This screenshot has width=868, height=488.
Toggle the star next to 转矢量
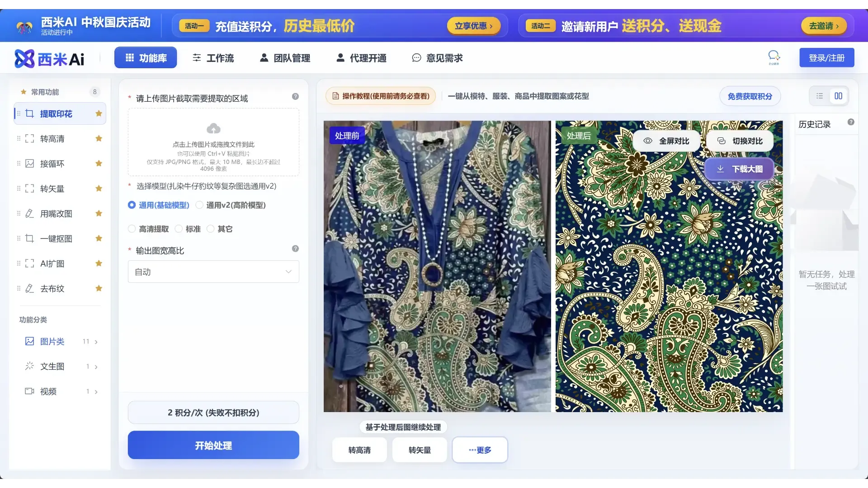pyautogui.click(x=99, y=188)
